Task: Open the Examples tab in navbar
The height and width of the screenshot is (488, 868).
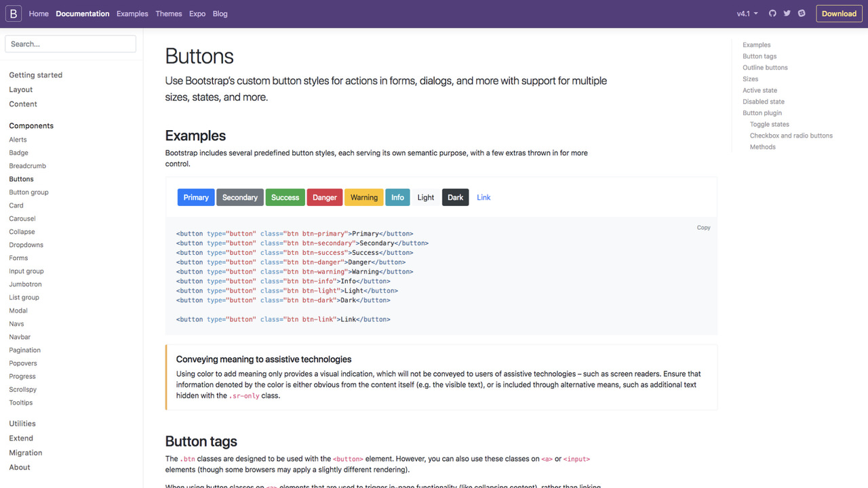Action: point(132,14)
